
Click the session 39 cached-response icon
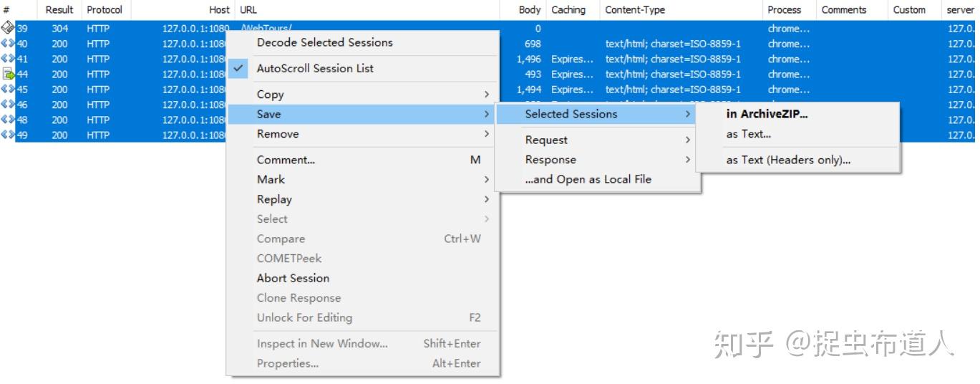click(x=8, y=28)
